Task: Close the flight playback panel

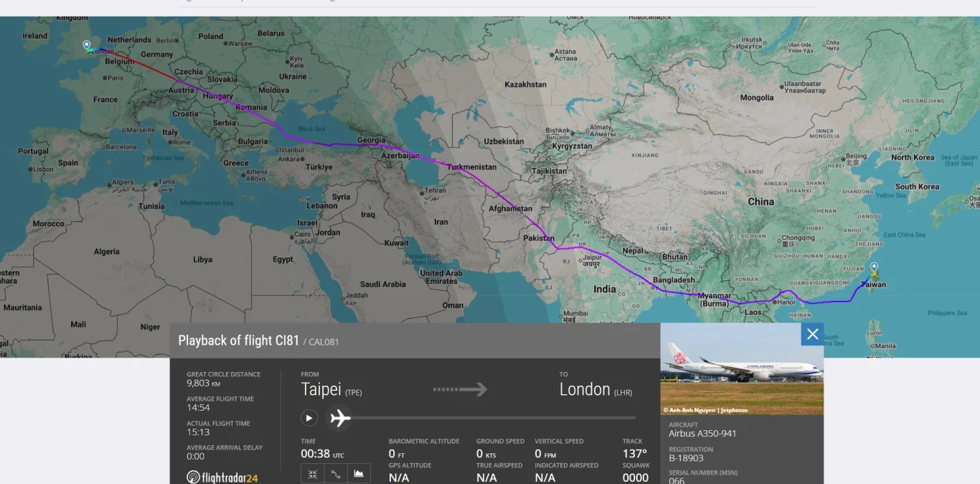Action: tap(812, 334)
